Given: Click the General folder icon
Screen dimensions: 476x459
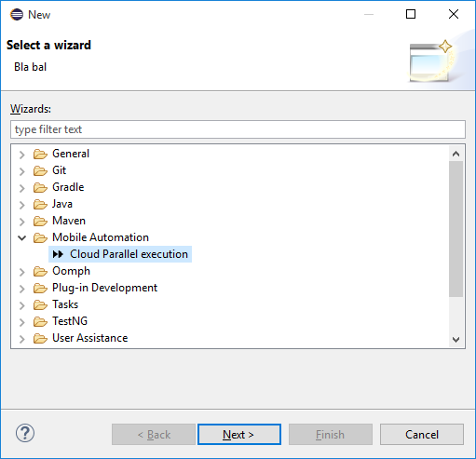Looking at the screenshot, I should click(x=40, y=154).
